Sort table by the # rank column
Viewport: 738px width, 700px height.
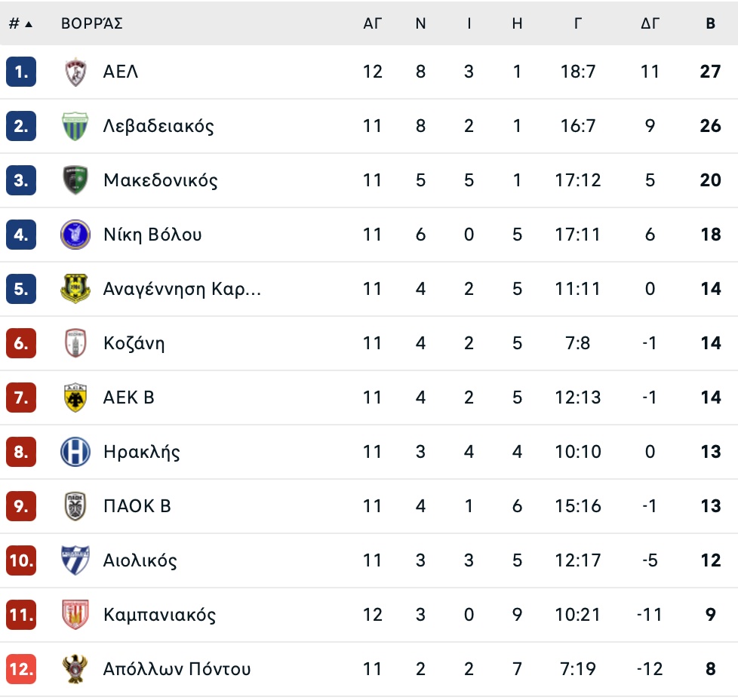[20, 23]
